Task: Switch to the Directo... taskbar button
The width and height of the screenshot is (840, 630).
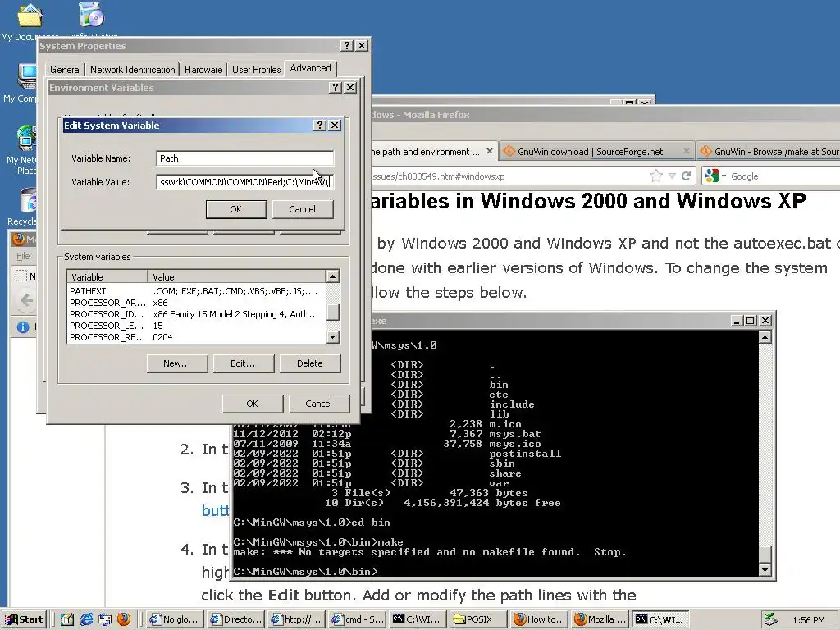Action: tap(235, 619)
